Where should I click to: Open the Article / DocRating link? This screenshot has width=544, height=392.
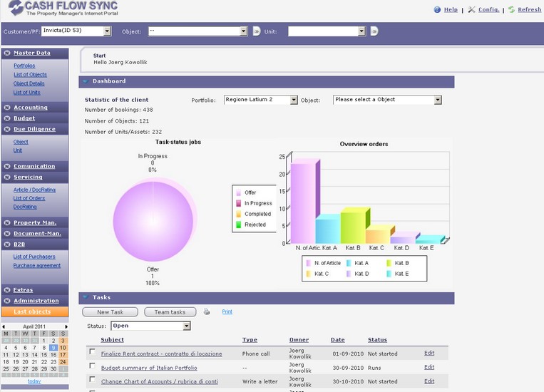(x=34, y=190)
